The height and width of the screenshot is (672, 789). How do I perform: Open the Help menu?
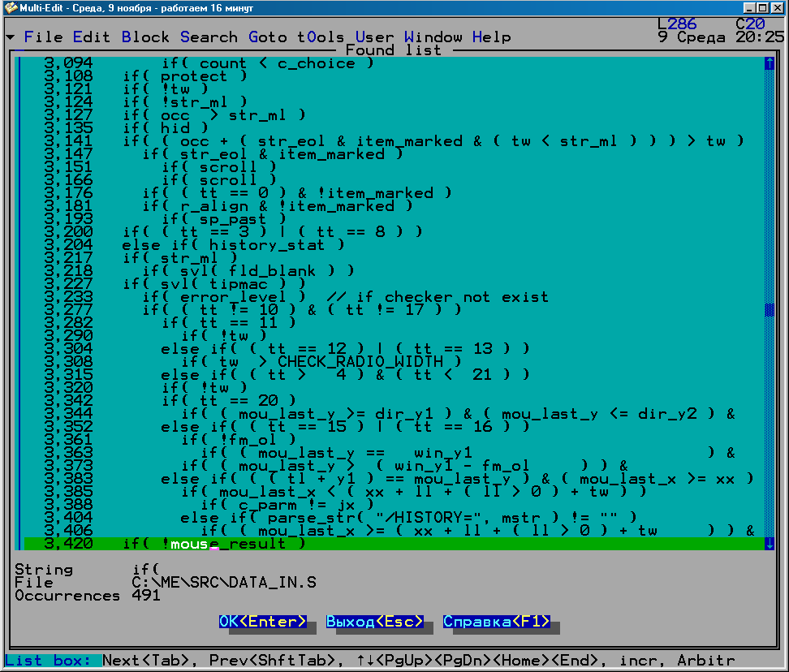(492, 37)
